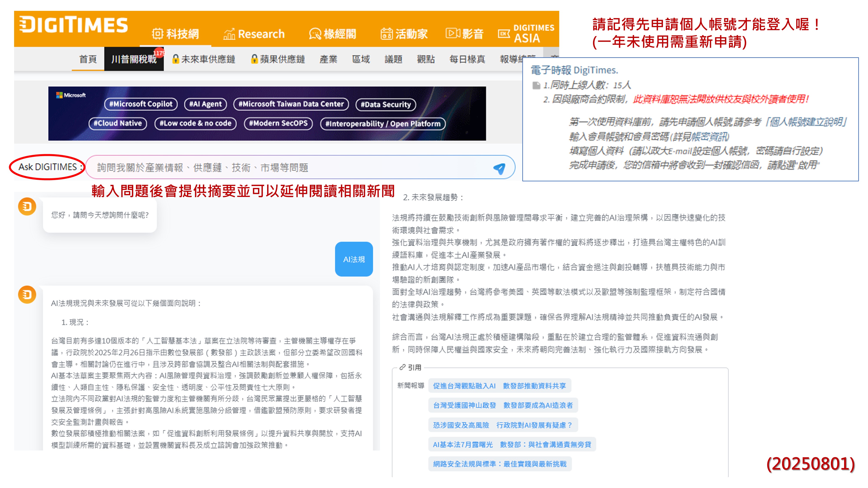Open the 蘋果供應鏈 menu item
868x488 pixels.
(282, 60)
